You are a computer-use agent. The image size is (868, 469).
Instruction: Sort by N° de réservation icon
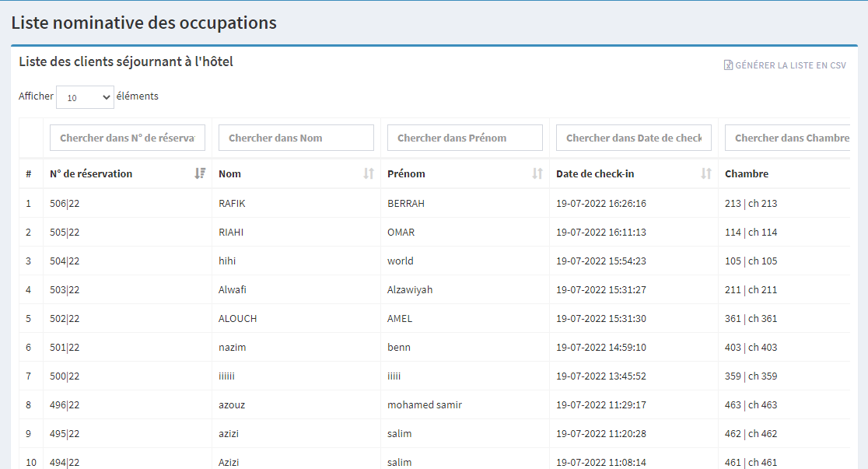click(x=200, y=174)
